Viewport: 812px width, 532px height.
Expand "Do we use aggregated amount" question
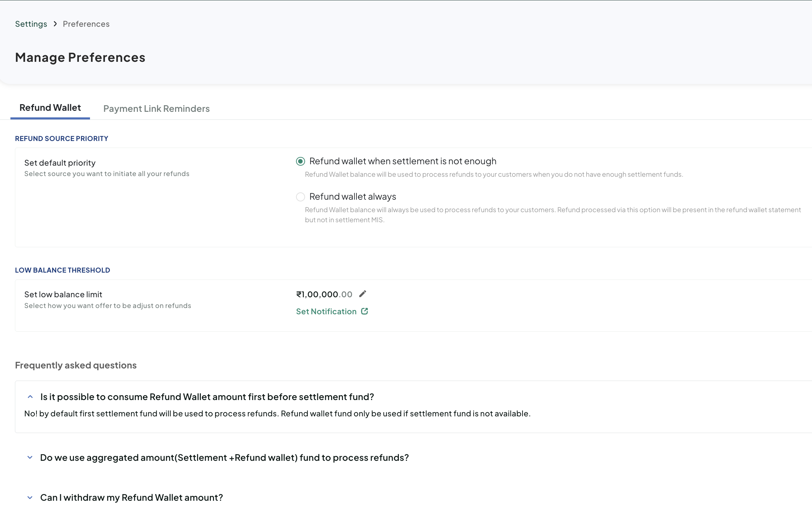point(224,457)
